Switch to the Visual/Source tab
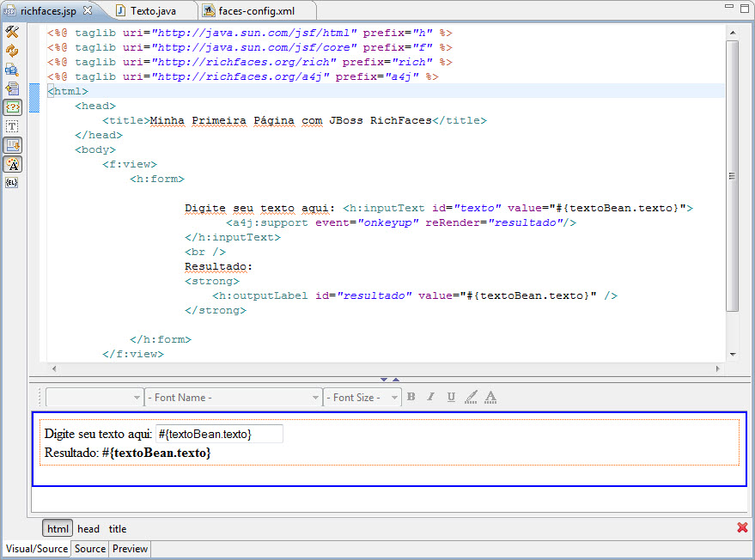 37,549
